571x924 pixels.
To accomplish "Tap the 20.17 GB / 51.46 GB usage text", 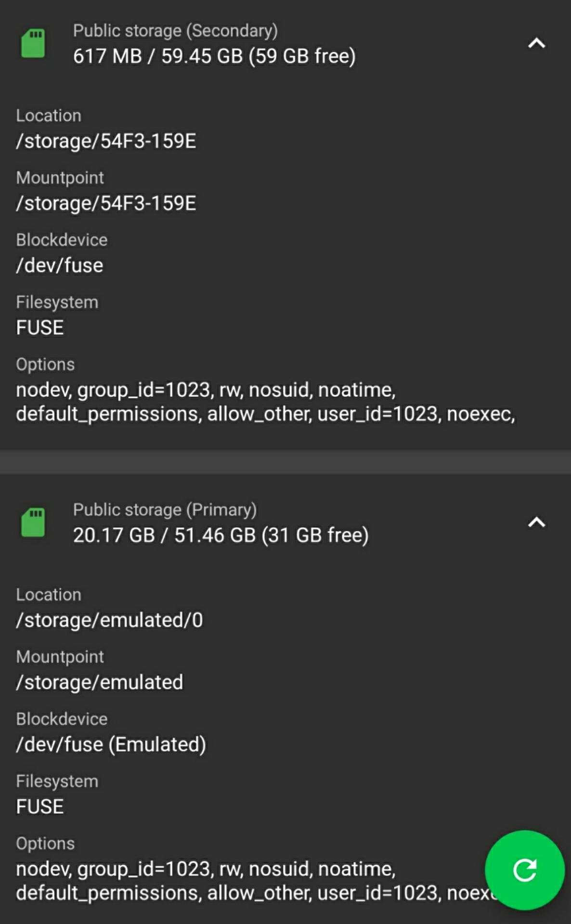I will pos(221,535).
